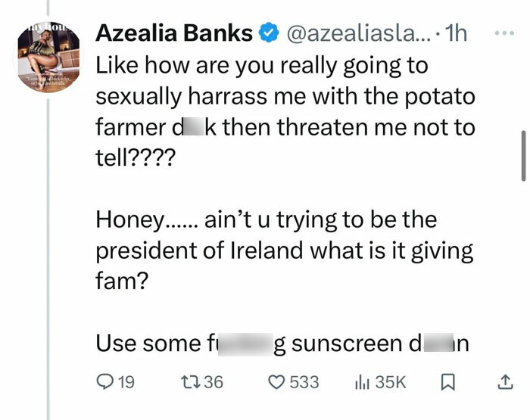Screen dimensions: 530x420
Task: Click the reply speech bubble icon
Action: point(104,382)
